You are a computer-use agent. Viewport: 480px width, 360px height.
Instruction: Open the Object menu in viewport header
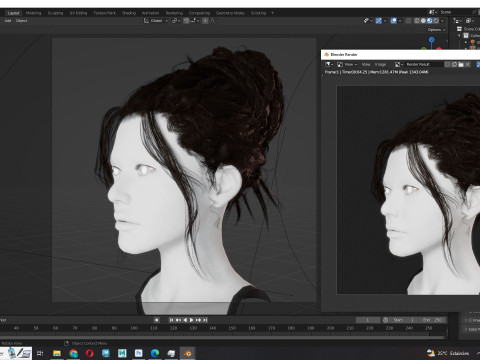pyautogui.click(x=22, y=21)
